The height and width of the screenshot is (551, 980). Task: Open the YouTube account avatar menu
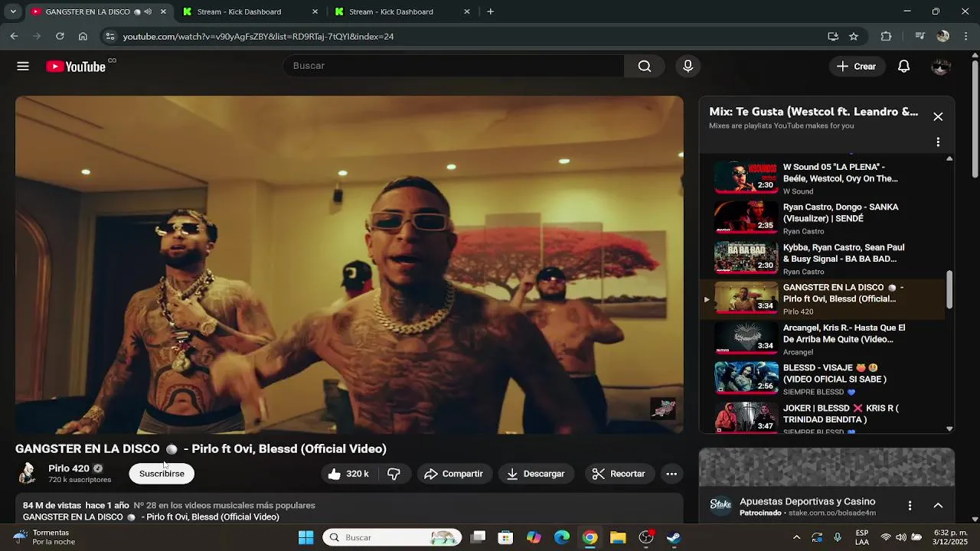[940, 67]
